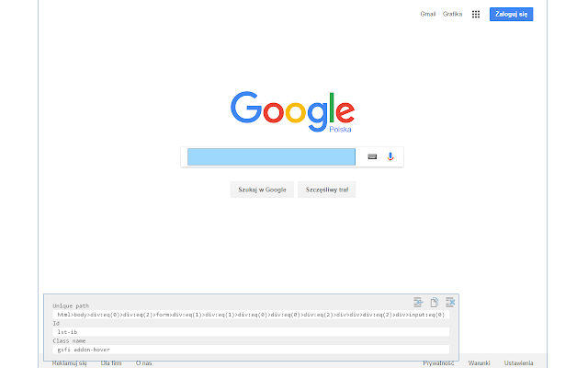This screenshot has width=588, height=368.
Task: Click the Szczęśliwy traf button
Action: (327, 190)
